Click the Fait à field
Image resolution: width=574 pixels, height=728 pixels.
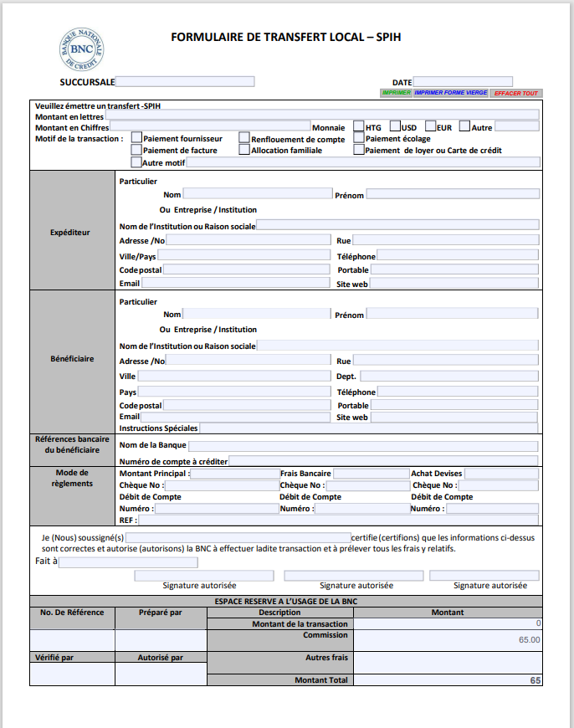(128, 562)
